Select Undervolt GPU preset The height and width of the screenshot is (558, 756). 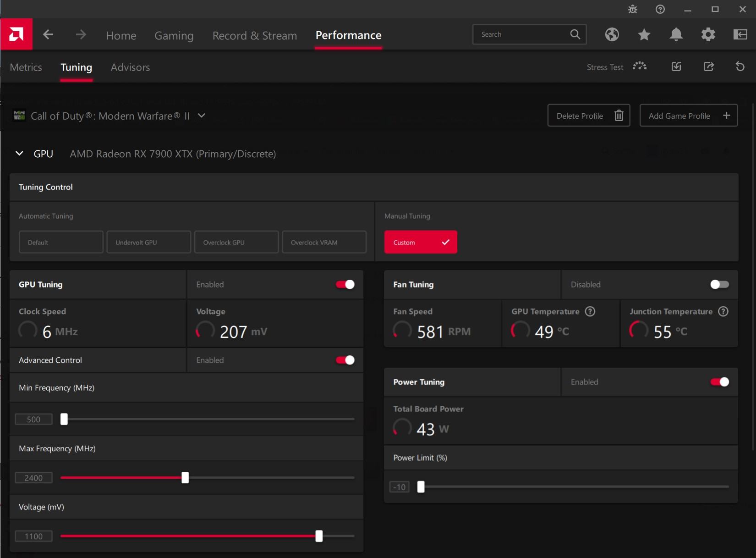coord(149,242)
